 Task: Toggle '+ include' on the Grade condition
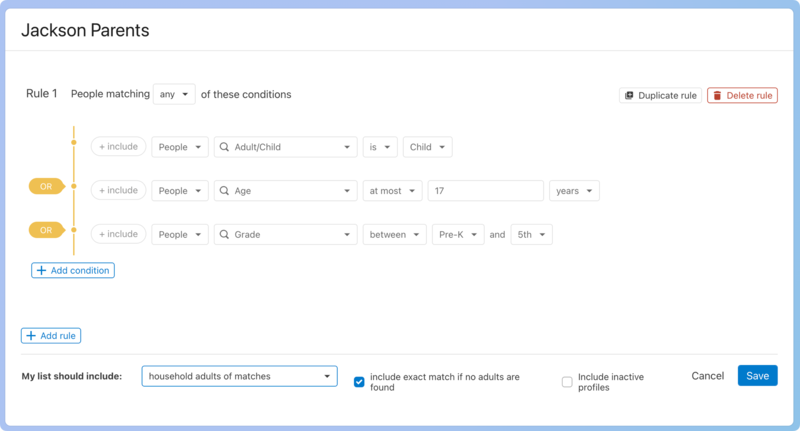(118, 234)
